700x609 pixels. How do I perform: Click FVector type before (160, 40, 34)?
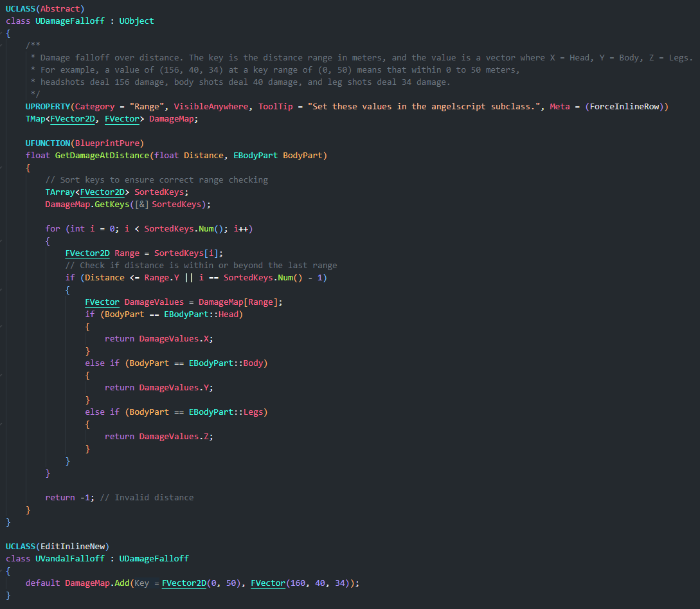268,583
